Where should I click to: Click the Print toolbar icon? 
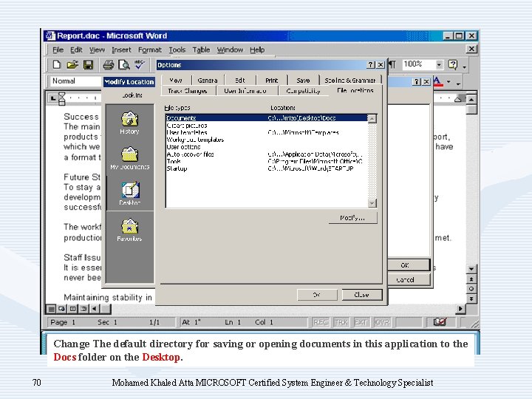(109, 64)
